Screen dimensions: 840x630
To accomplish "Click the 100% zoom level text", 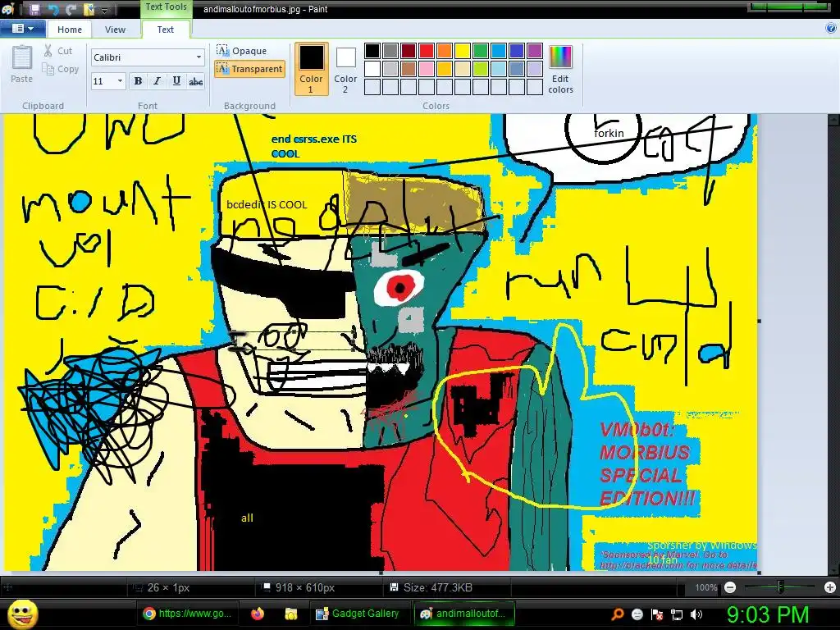I will click(706, 587).
